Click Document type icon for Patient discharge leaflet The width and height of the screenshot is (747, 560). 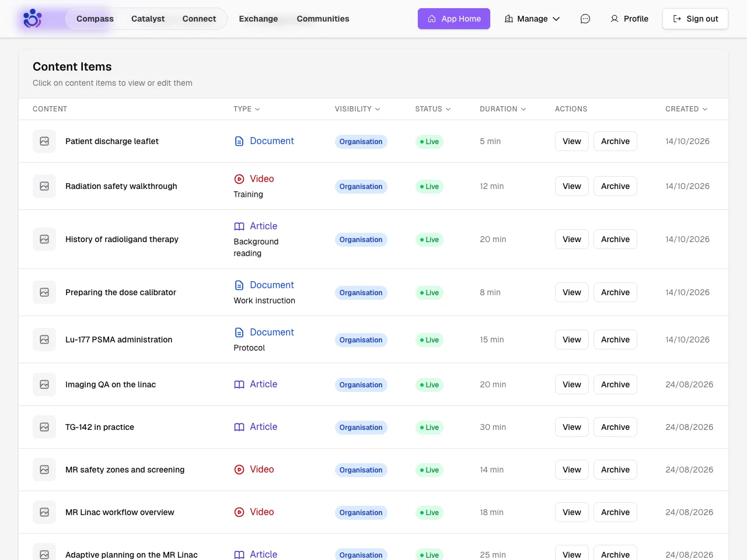click(239, 141)
